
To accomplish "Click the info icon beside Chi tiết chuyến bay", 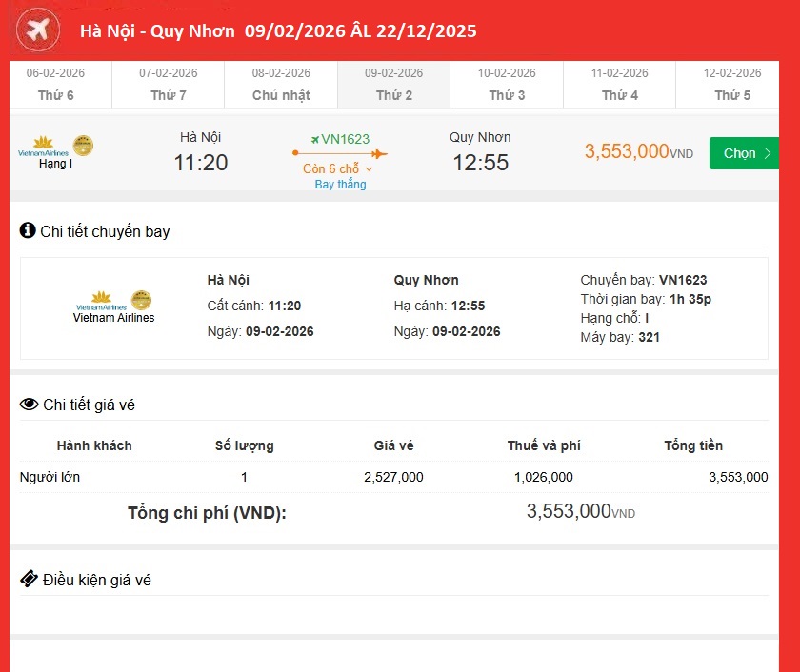I will click(x=28, y=230).
